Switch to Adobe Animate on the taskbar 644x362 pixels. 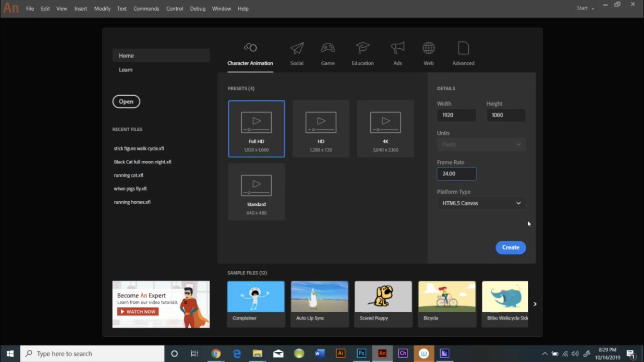382,354
